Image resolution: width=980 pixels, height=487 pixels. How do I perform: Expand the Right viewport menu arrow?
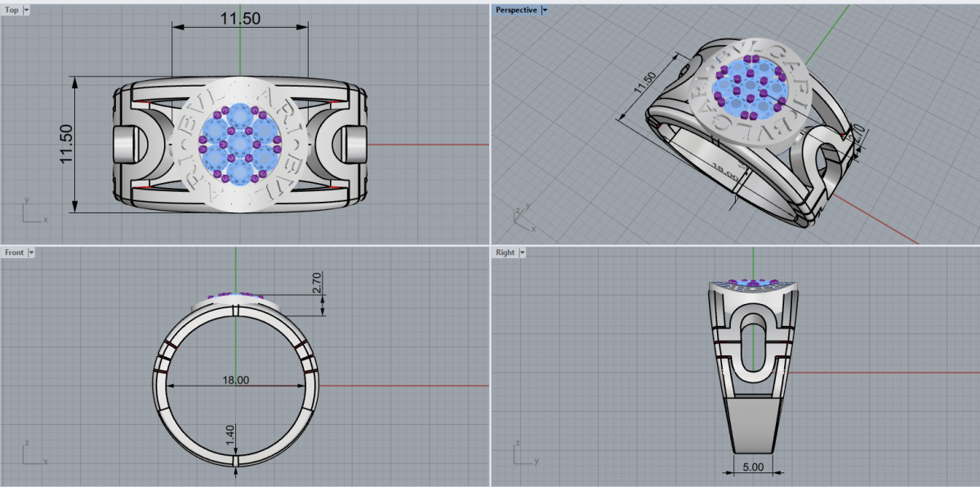(522, 252)
